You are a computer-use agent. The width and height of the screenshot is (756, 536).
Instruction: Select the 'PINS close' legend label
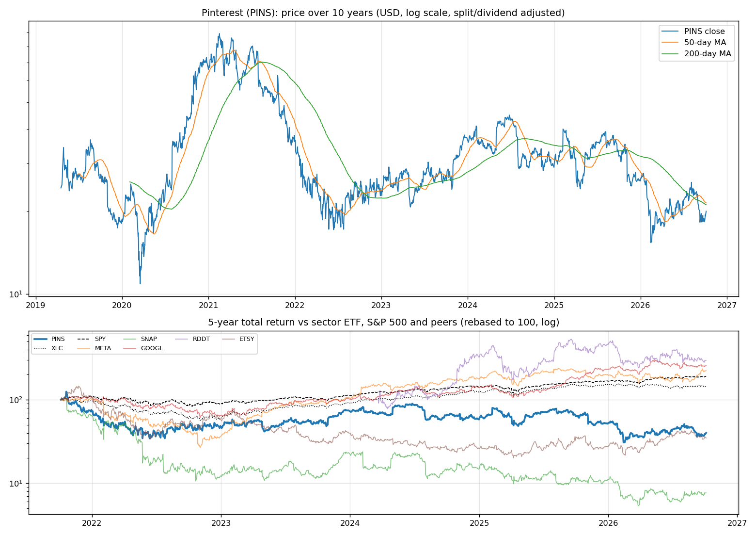pyautogui.click(x=705, y=32)
